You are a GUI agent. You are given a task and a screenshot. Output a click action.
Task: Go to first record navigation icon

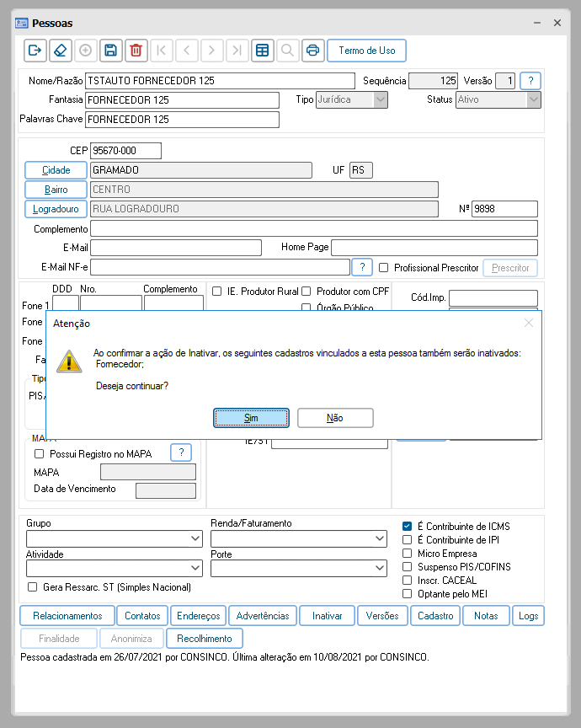pos(162,51)
